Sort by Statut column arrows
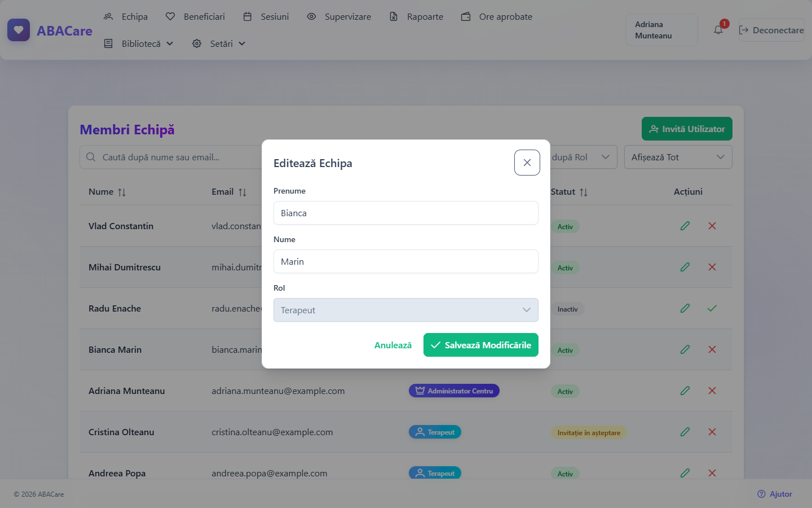 tap(584, 192)
